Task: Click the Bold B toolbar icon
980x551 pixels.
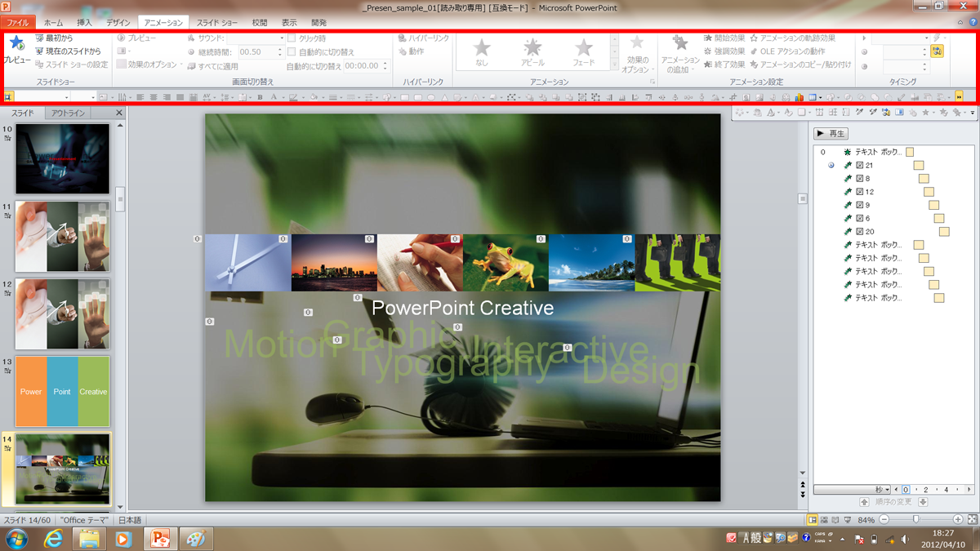Action: 261,97
